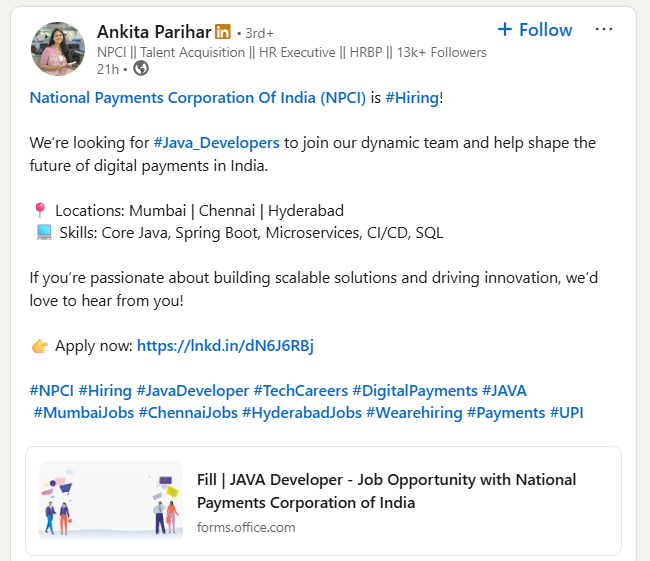
Task: Open Ankita Parihar's name link
Action: coord(153,32)
